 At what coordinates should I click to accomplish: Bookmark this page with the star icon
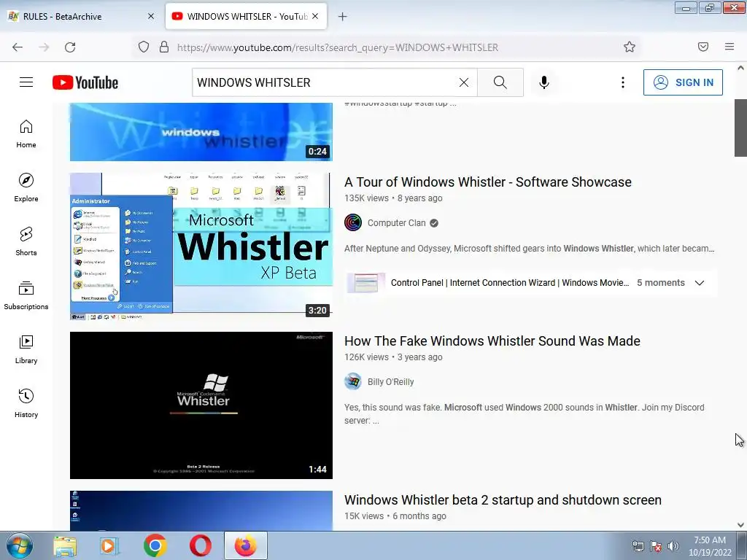[630, 47]
